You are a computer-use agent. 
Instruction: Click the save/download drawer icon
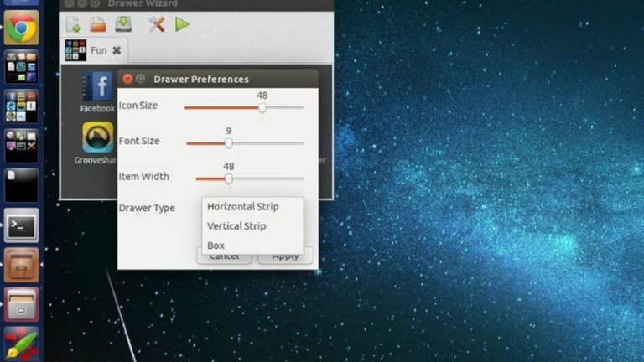[122, 24]
